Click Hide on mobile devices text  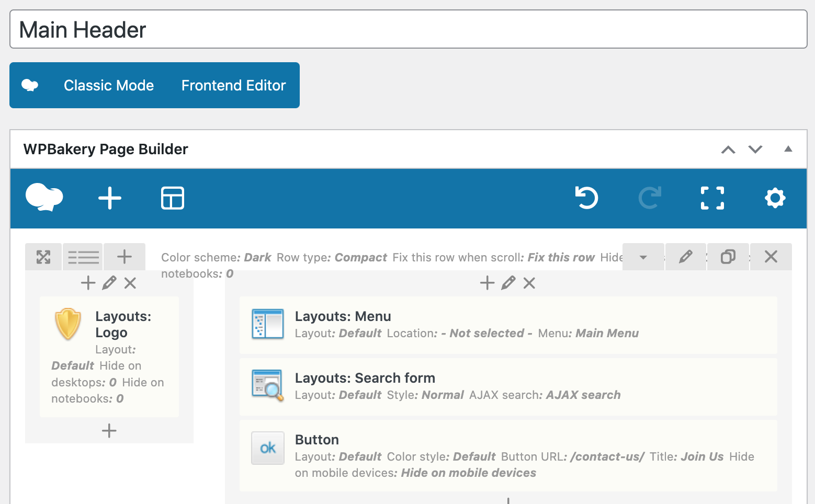[469, 473]
